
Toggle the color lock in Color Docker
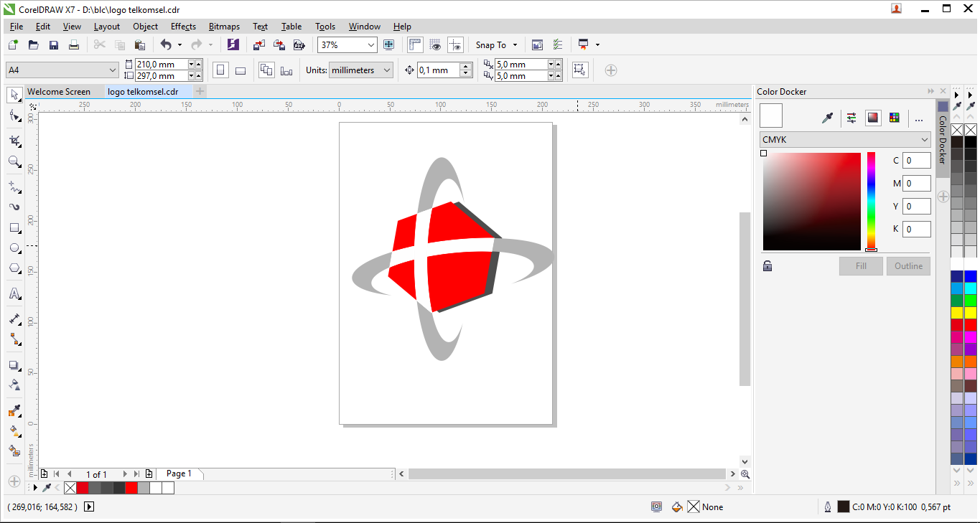pos(767,266)
